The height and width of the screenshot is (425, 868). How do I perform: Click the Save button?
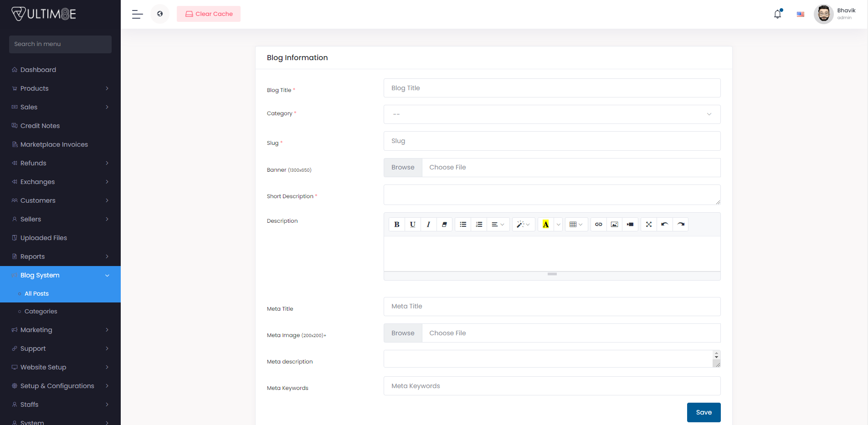(704, 412)
